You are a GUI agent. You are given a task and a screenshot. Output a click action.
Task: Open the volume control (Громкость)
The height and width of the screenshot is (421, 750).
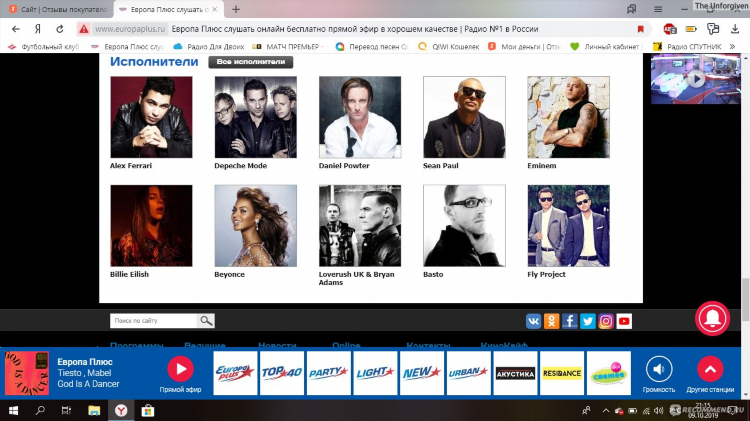click(659, 369)
